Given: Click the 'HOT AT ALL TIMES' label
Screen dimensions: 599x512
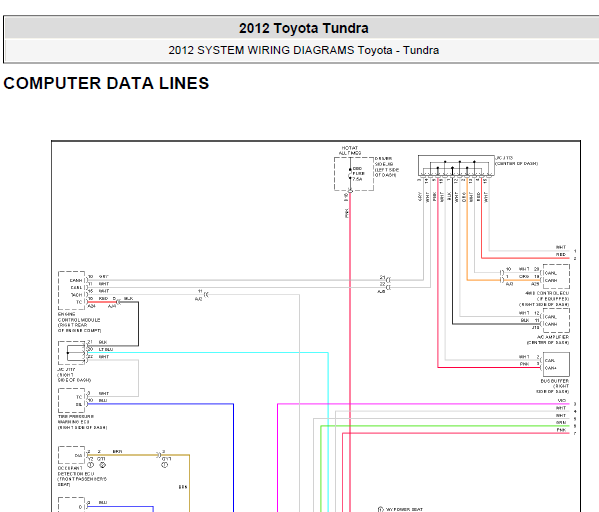Looking at the screenshot, I should [350, 150].
